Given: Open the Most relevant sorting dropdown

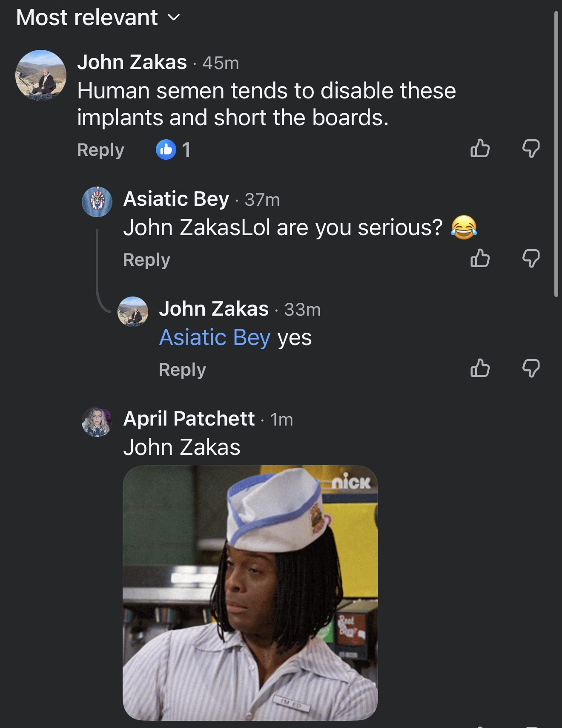Looking at the screenshot, I should point(98,18).
